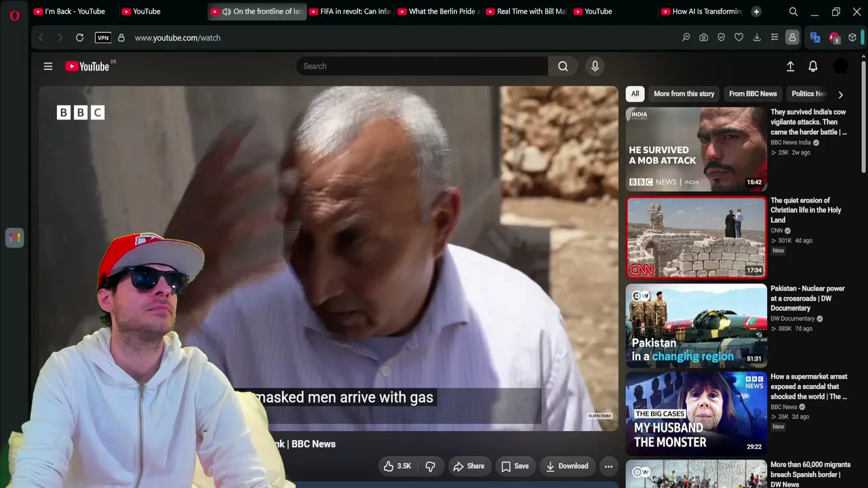Dislike the video with thumbs down

(x=430, y=466)
